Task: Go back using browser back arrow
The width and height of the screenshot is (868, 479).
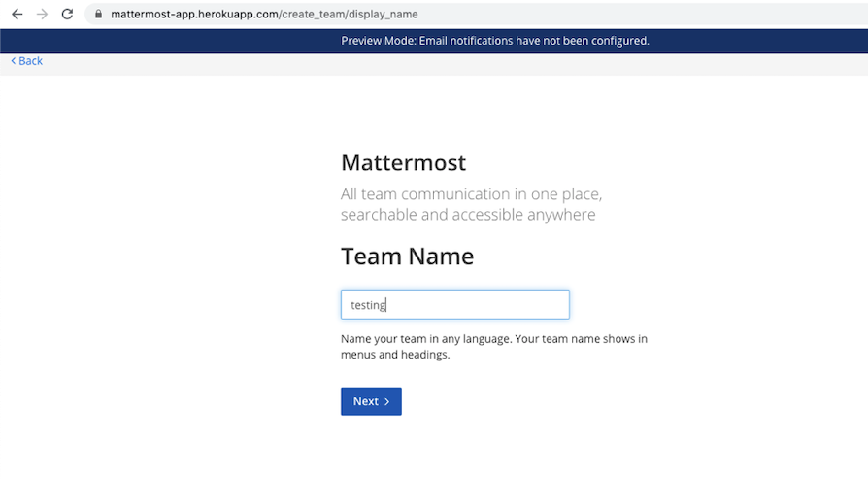Action: coord(17,14)
